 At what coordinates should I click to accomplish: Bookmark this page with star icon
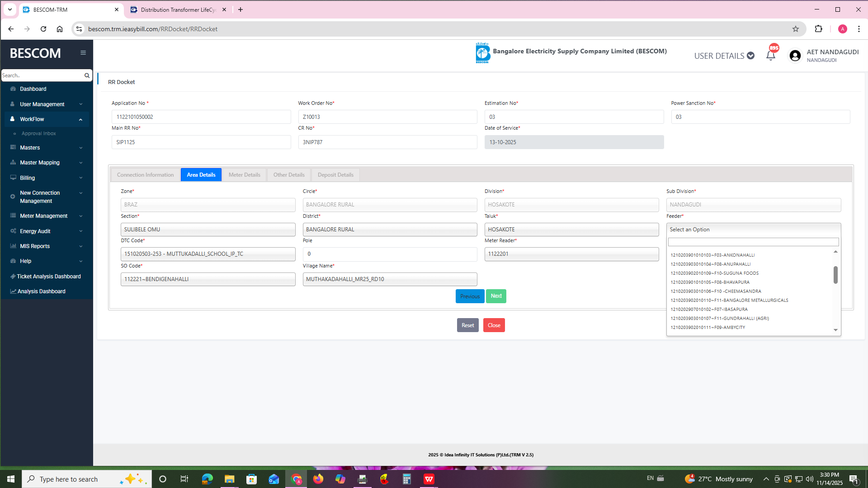click(796, 29)
